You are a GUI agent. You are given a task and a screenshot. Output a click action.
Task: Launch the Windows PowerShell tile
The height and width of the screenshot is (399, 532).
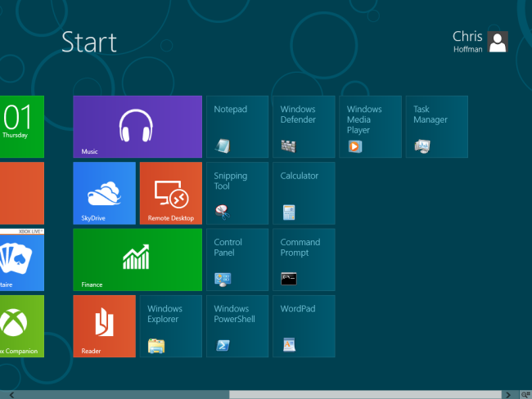[237, 326]
